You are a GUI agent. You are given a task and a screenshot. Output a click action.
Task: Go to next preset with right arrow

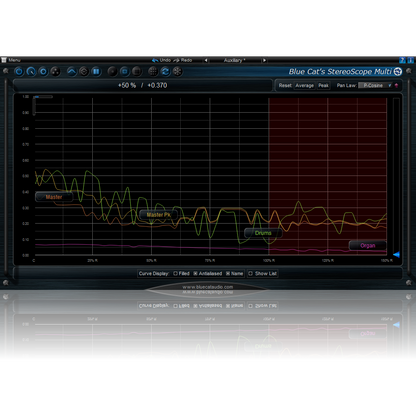click(x=264, y=60)
